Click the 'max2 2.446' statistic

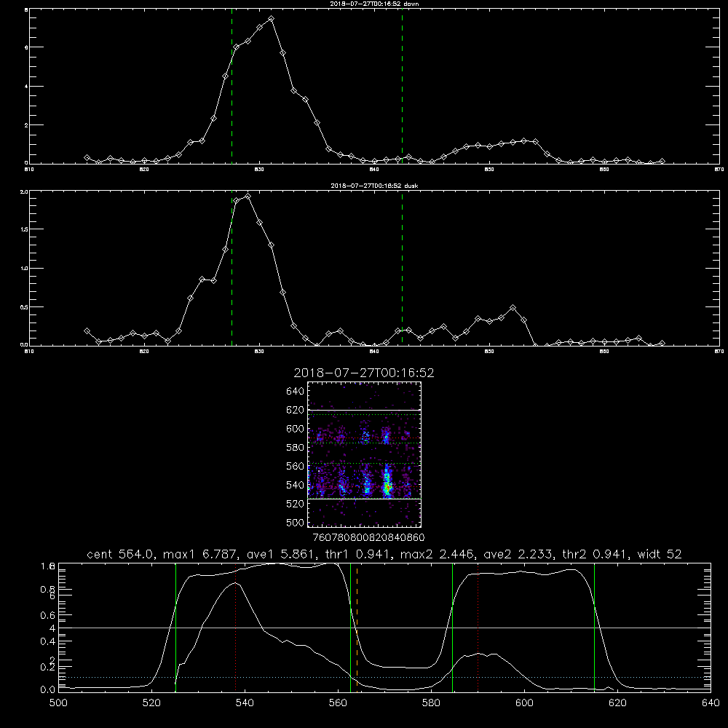(x=437, y=554)
